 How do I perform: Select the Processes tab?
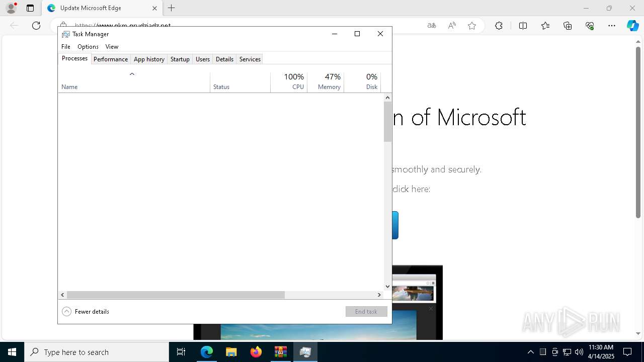pyautogui.click(x=74, y=58)
